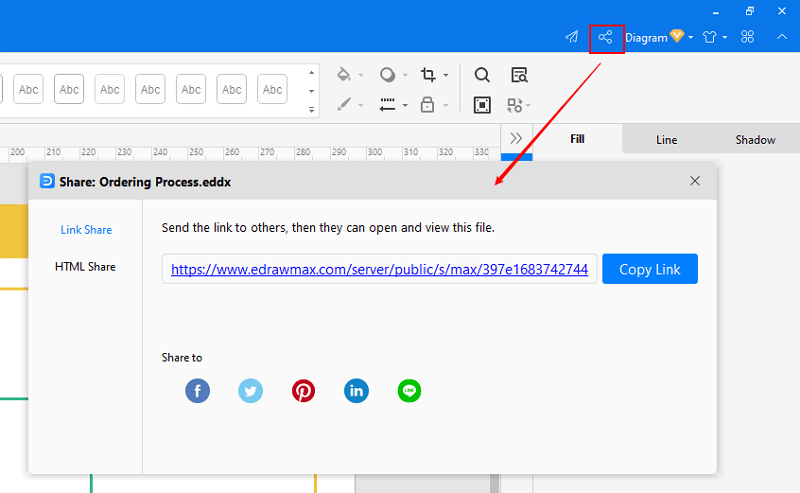Expand the full style gallery

311,110
